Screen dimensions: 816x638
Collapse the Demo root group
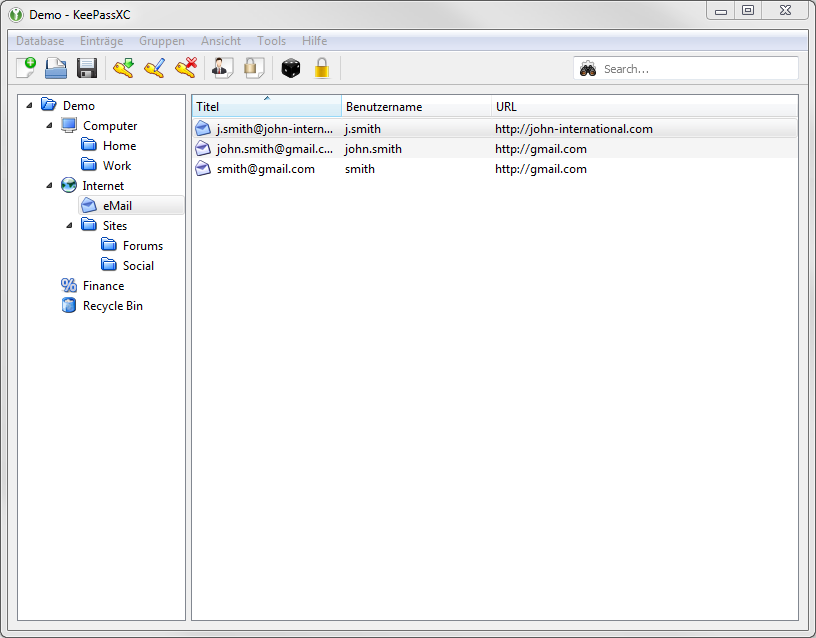pyautogui.click(x=29, y=106)
